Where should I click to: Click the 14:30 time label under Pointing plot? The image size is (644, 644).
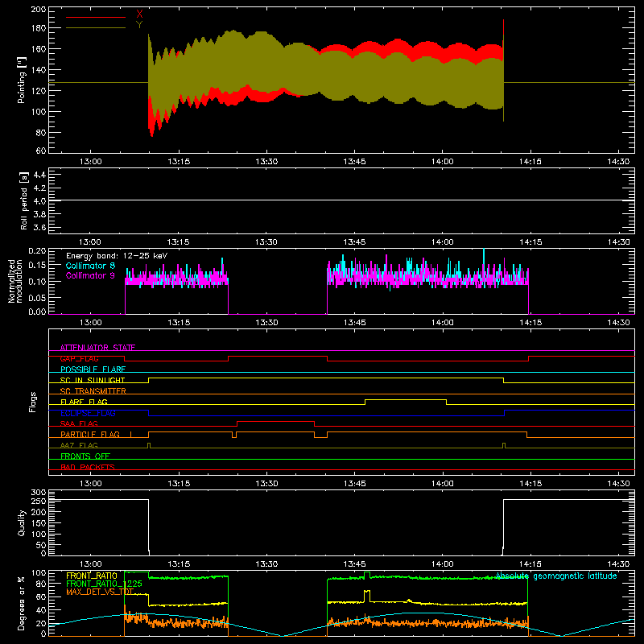pos(618,162)
